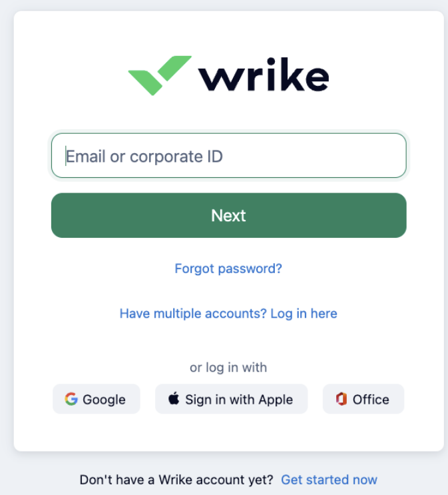Image resolution: width=448 pixels, height=495 pixels.
Task: Log in with the Office button
Action: coord(363,399)
